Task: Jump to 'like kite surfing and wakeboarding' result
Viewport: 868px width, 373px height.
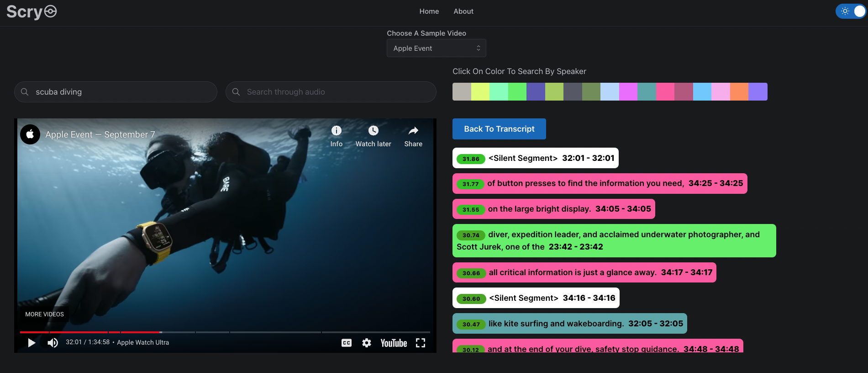Action: point(570,324)
